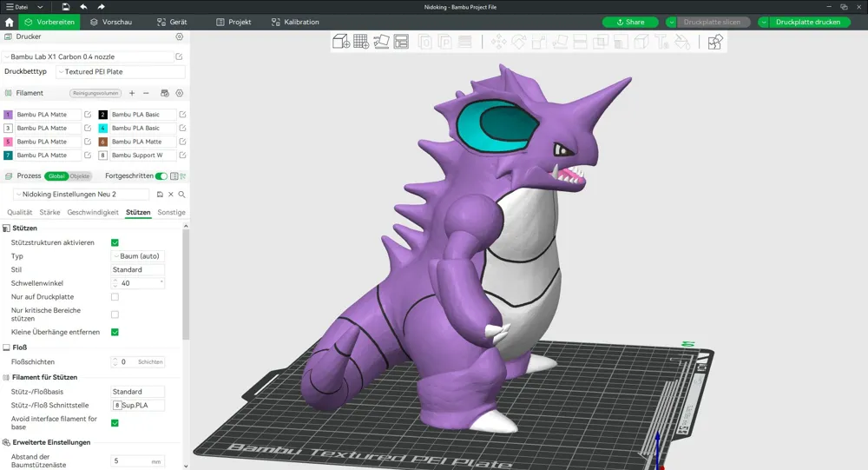Image resolution: width=868 pixels, height=470 pixels.
Task: Enable Nur kritische Bereiche stützen checkbox
Action: click(x=115, y=314)
